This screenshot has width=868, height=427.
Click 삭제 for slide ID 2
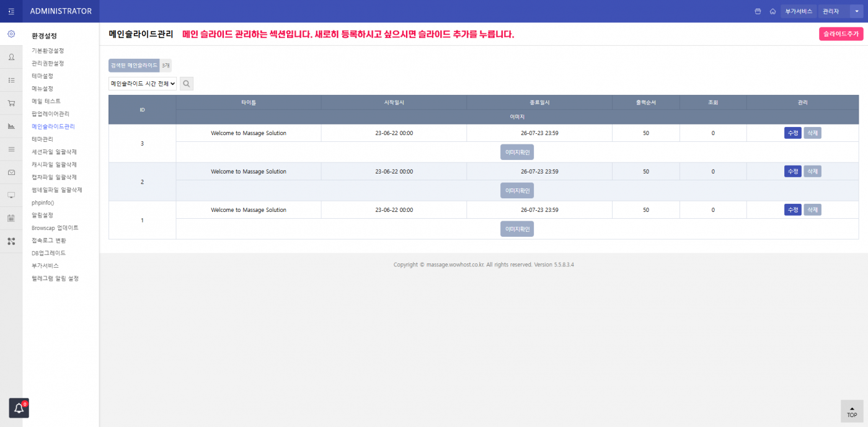[x=812, y=171]
